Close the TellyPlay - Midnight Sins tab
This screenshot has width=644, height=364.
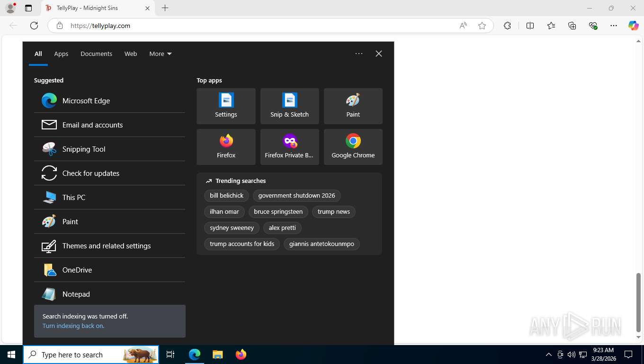147,8
